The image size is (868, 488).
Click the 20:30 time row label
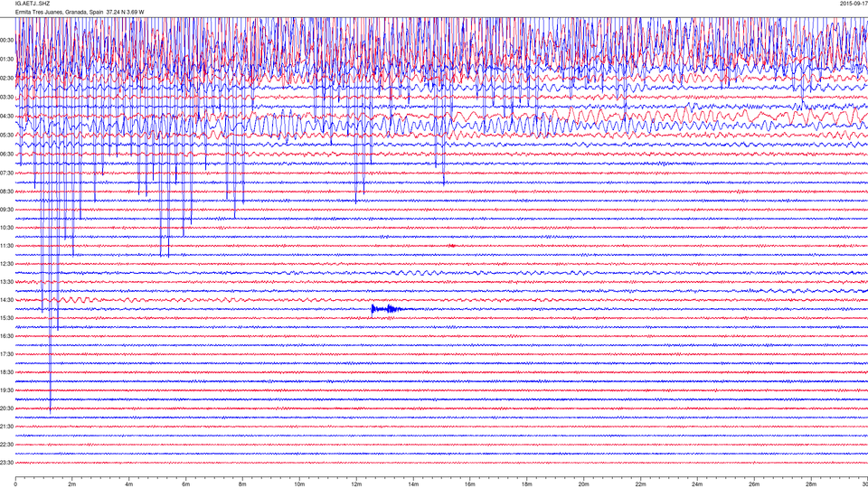(x=6, y=408)
